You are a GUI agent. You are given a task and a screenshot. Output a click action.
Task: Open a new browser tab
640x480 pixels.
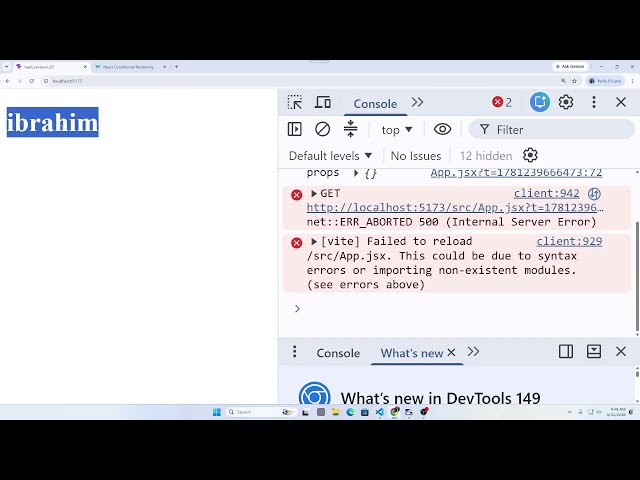(x=176, y=67)
